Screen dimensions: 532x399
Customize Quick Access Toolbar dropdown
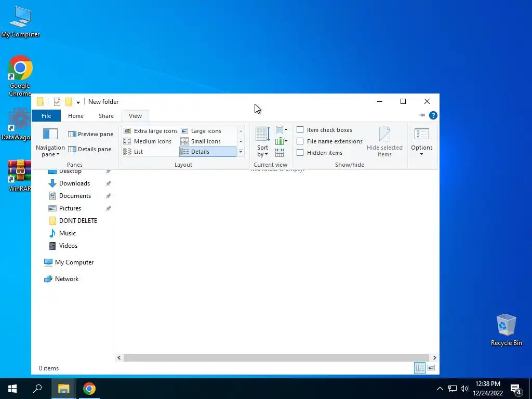coord(78,102)
